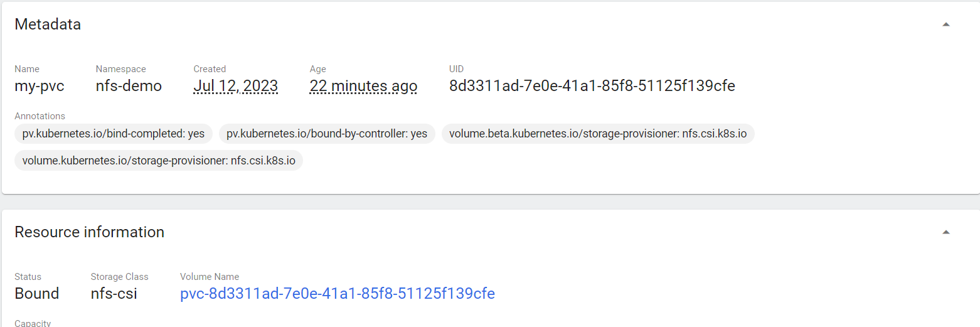Open volume pvc-8d3311ad link
Screen dimensions: 980x327
(x=338, y=294)
